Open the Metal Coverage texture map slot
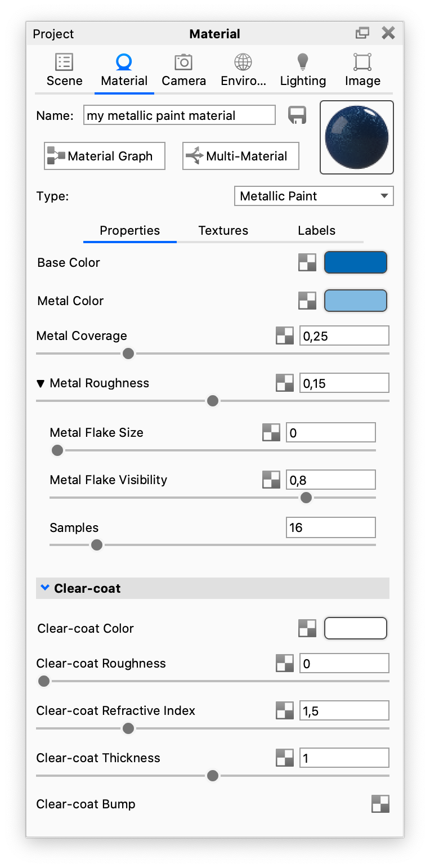The image size is (430, 868). pos(285,335)
